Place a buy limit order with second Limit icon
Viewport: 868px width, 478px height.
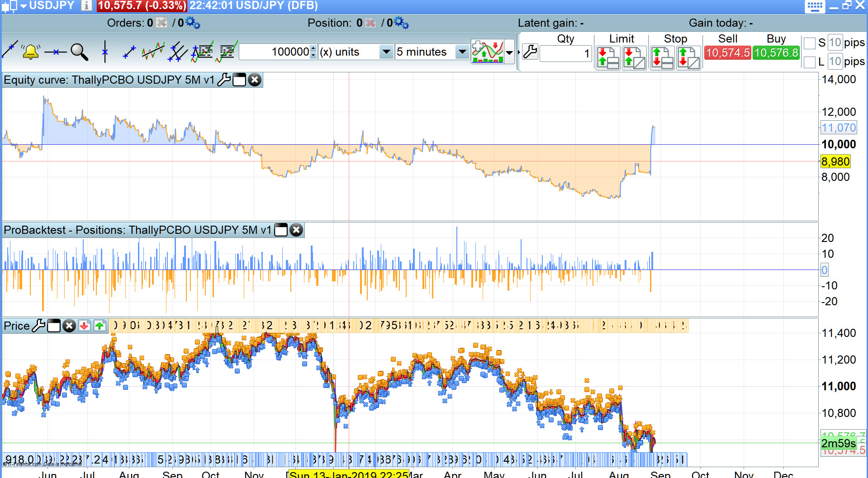pos(634,58)
